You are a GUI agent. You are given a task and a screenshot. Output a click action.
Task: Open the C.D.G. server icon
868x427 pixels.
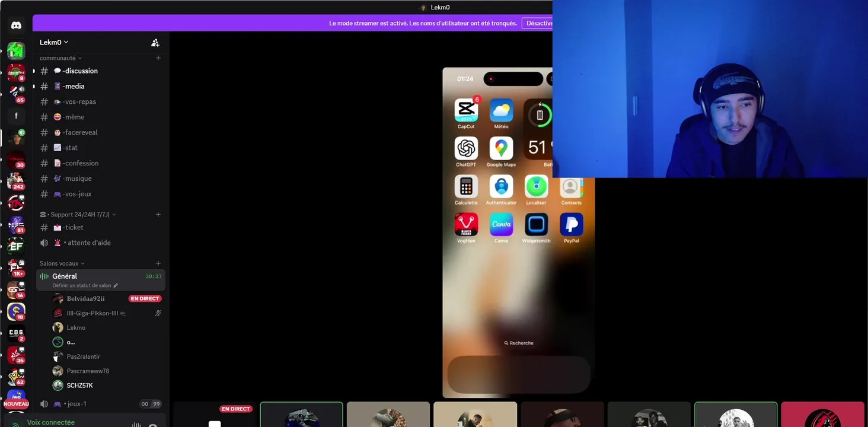pyautogui.click(x=16, y=333)
